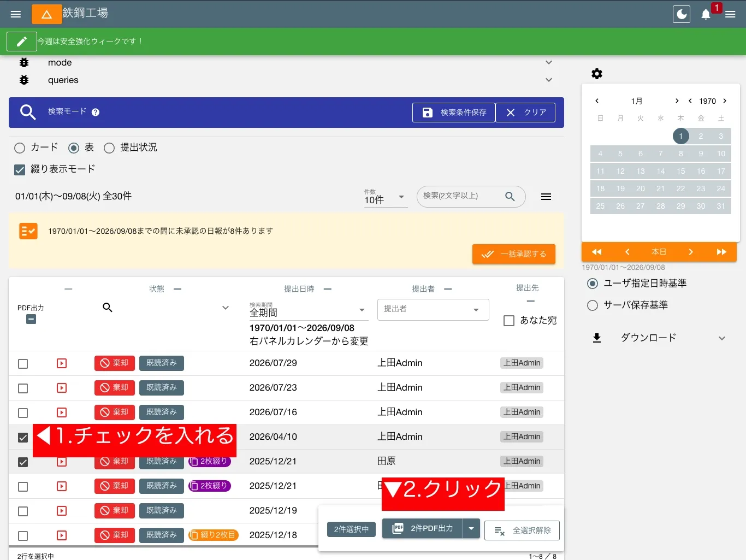Viewport: 746px width, 560px height.
Task: Open the 提出者 filter dropdown
Action: (433, 310)
